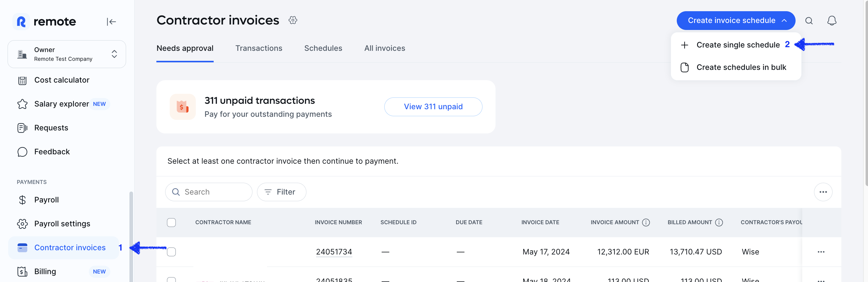Click the Contractor invoices settings gear
Viewport: 868px width, 282px height.
[293, 20]
